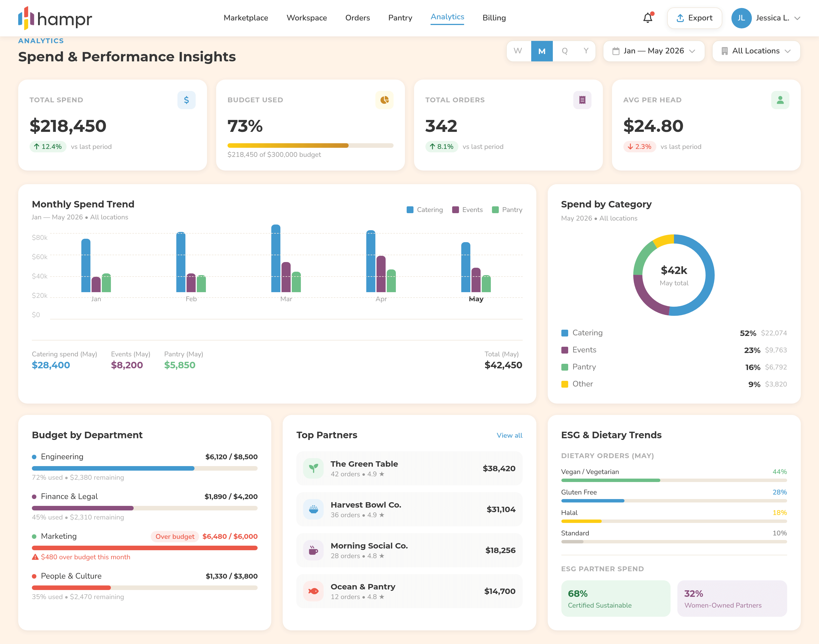Click the Catering blue swatch in category list
Viewport: 819px width, 644px height.
coord(564,333)
